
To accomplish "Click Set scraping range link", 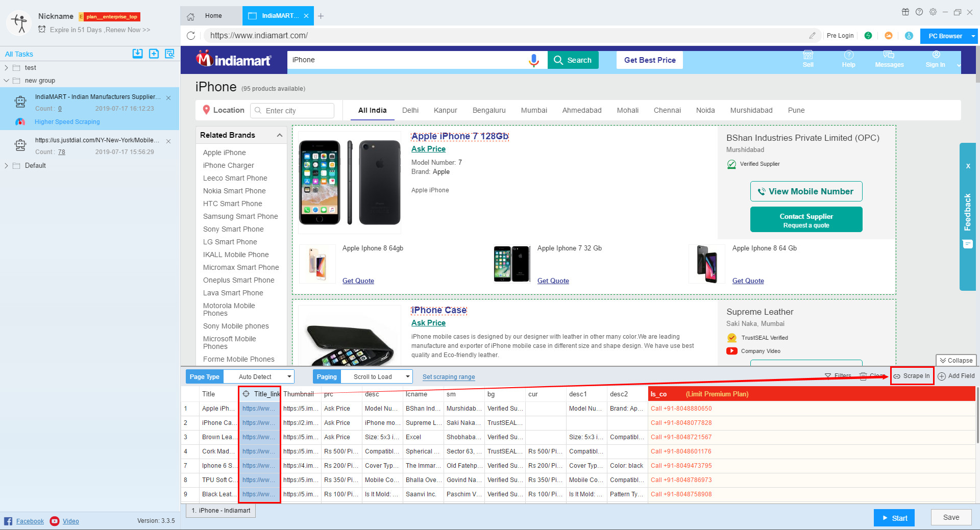I will click(x=449, y=377).
